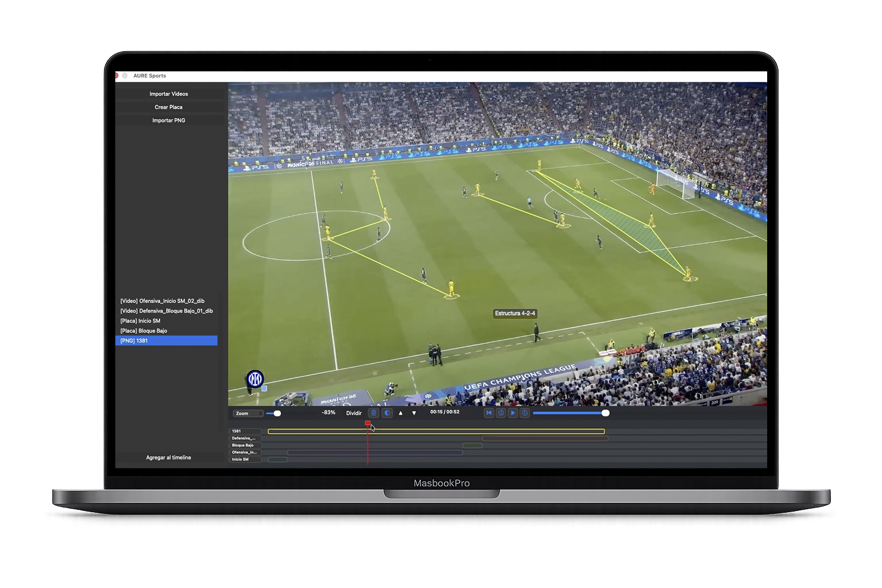Click the red playhead marker on the timeline
The image size is (882, 588).
point(367,423)
